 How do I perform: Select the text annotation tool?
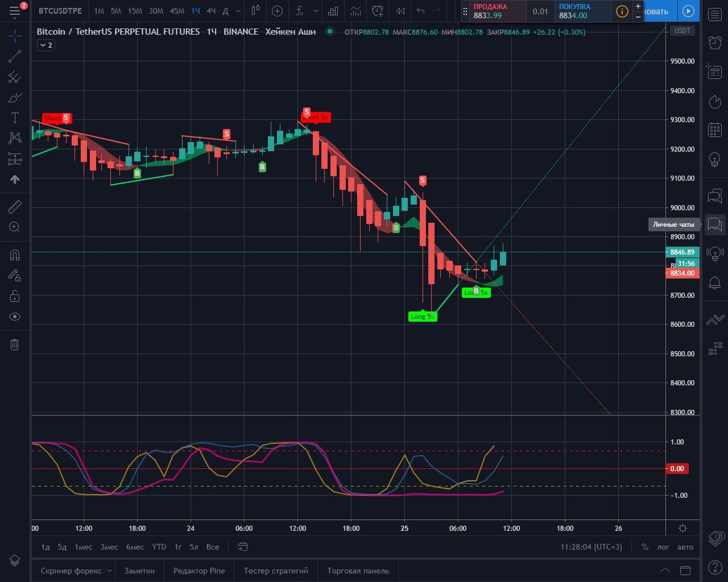pyautogui.click(x=15, y=118)
